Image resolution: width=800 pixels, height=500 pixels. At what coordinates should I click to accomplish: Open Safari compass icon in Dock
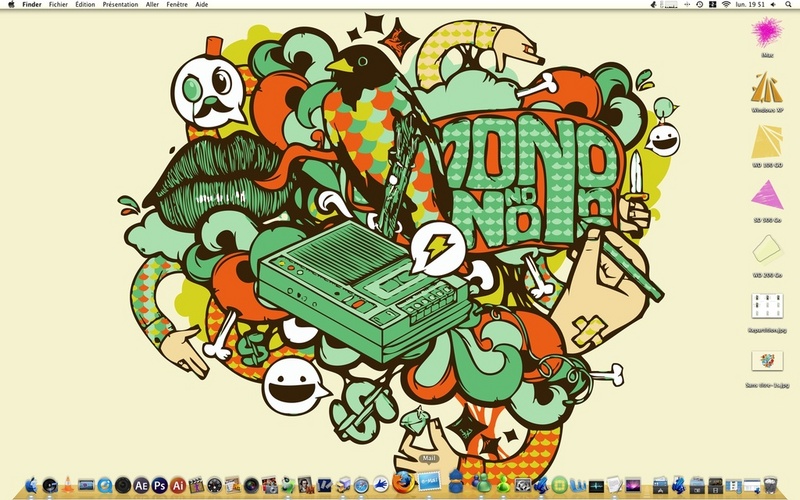361,486
